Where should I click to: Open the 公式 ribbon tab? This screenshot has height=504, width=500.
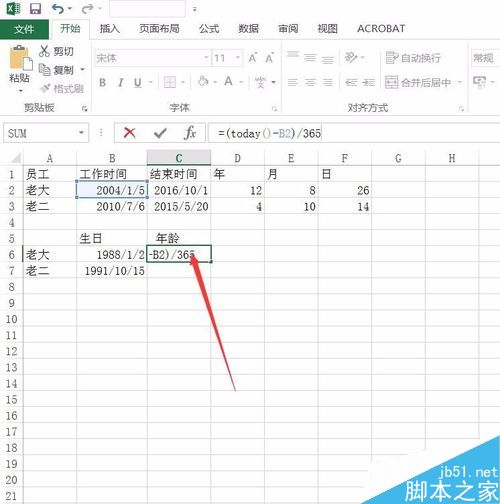(209, 29)
